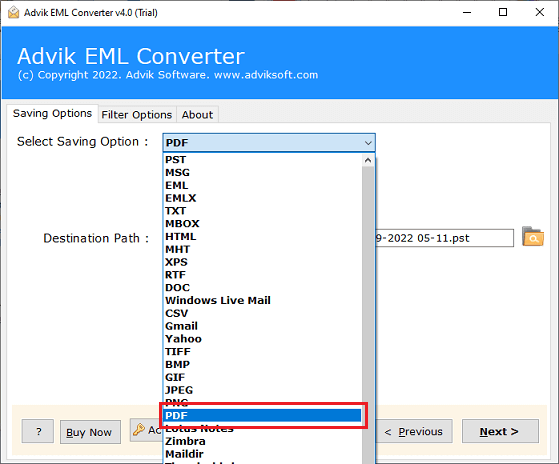Pick Gmail from the saving options
Screen dimensions: 559x464
262,326
